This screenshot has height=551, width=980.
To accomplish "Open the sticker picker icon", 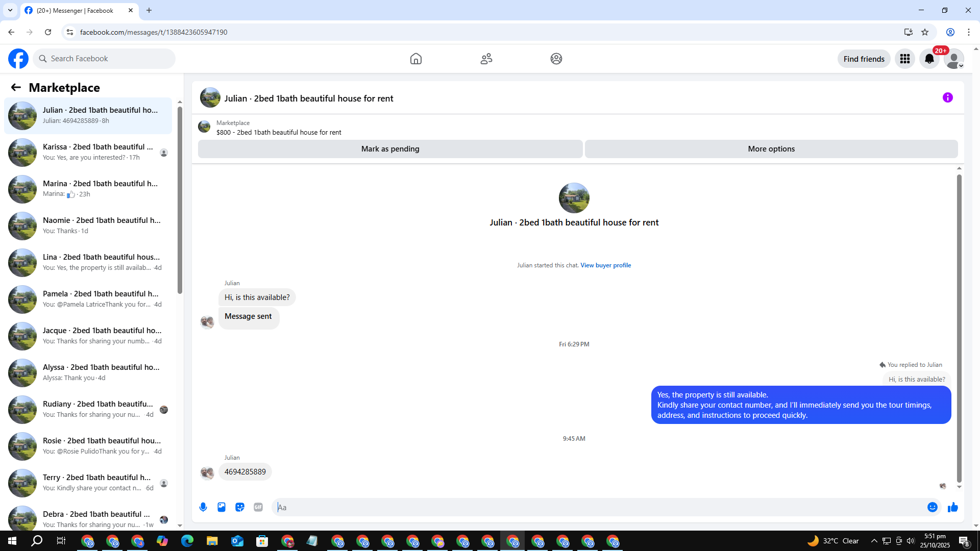I will point(240,507).
